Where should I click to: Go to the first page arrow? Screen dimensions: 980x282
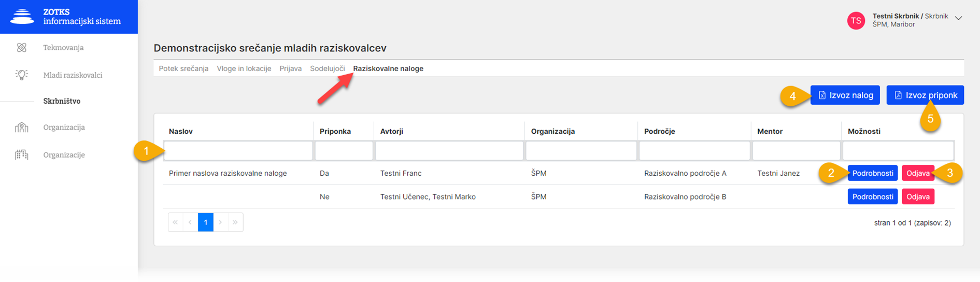pyautogui.click(x=176, y=222)
